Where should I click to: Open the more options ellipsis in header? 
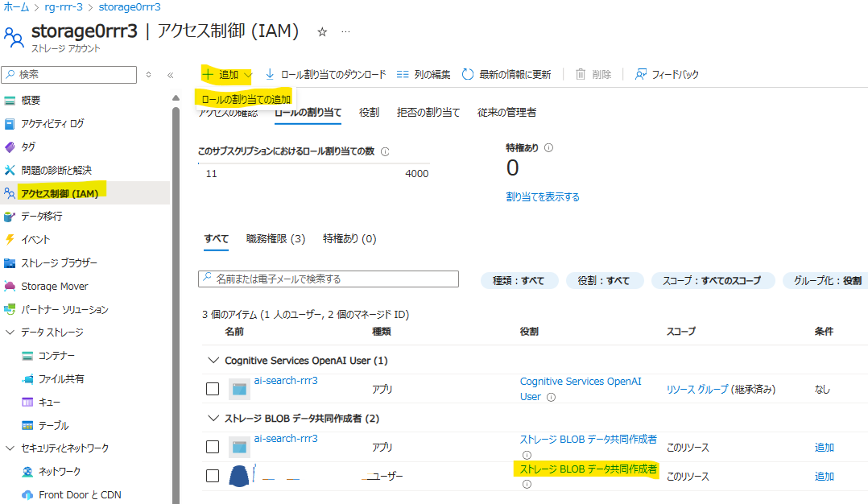(345, 31)
